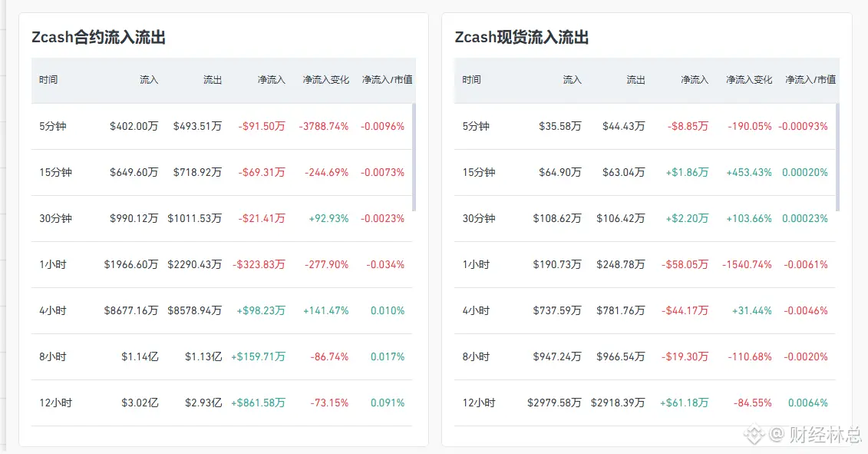Image resolution: width=868 pixels, height=454 pixels.
Task: Click the value $1011.53万
Action: coord(195,218)
